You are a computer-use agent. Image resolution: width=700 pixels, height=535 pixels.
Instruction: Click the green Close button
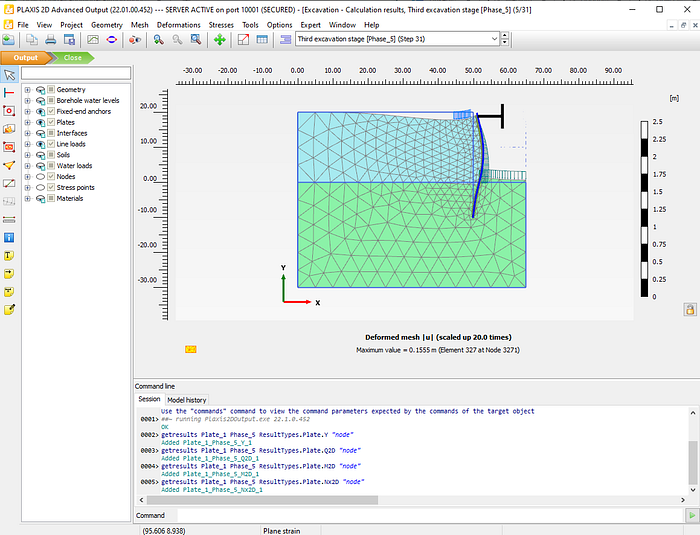[72, 58]
